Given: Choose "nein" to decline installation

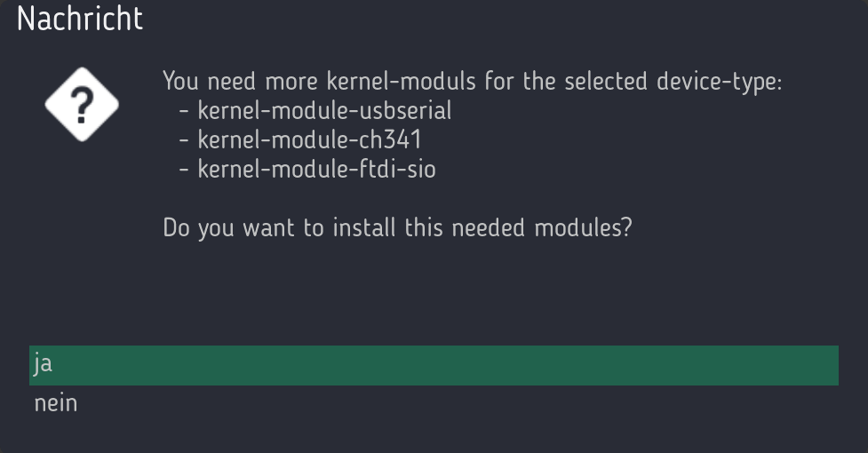Looking at the screenshot, I should pyautogui.click(x=56, y=404).
